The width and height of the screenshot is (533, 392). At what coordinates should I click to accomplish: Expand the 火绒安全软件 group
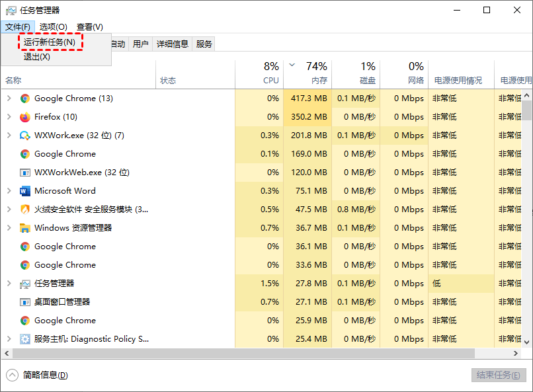pos(9,210)
